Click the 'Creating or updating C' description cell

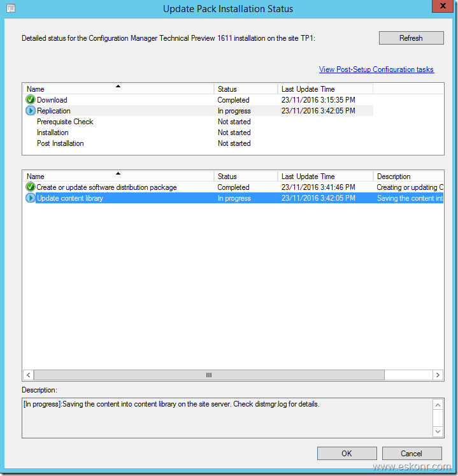[x=410, y=187]
